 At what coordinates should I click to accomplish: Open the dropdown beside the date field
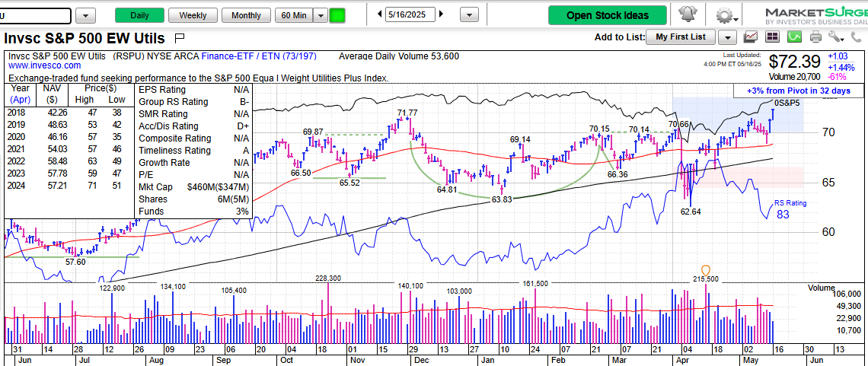pyautogui.click(x=469, y=15)
